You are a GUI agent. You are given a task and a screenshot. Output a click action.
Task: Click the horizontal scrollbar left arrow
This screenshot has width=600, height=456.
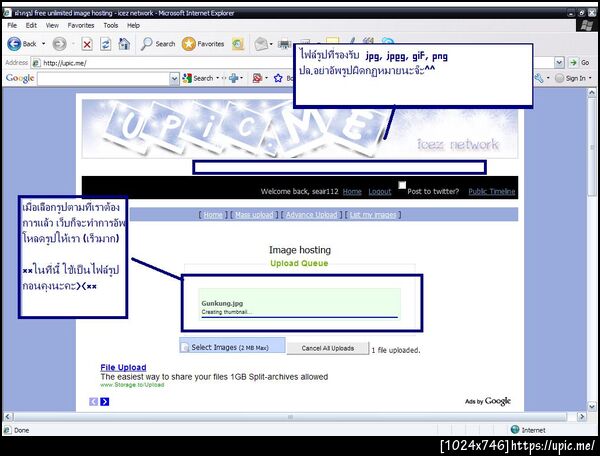[8, 416]
